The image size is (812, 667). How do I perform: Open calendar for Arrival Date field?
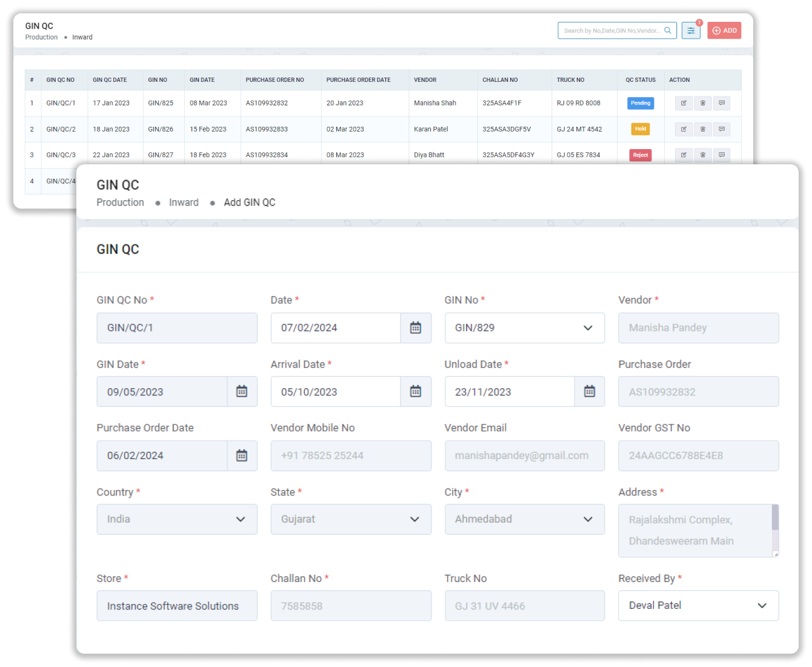coord(416,392)
